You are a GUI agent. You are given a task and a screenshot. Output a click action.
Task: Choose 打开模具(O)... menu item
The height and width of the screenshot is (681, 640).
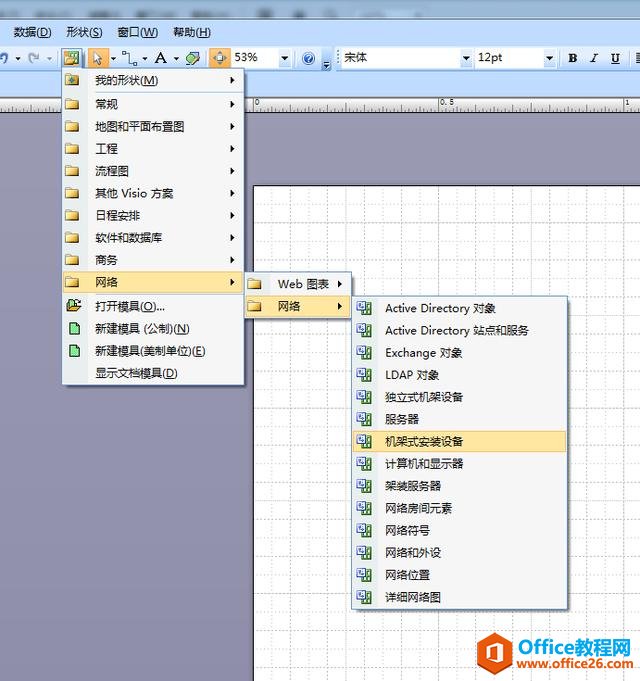pos(153,306)
